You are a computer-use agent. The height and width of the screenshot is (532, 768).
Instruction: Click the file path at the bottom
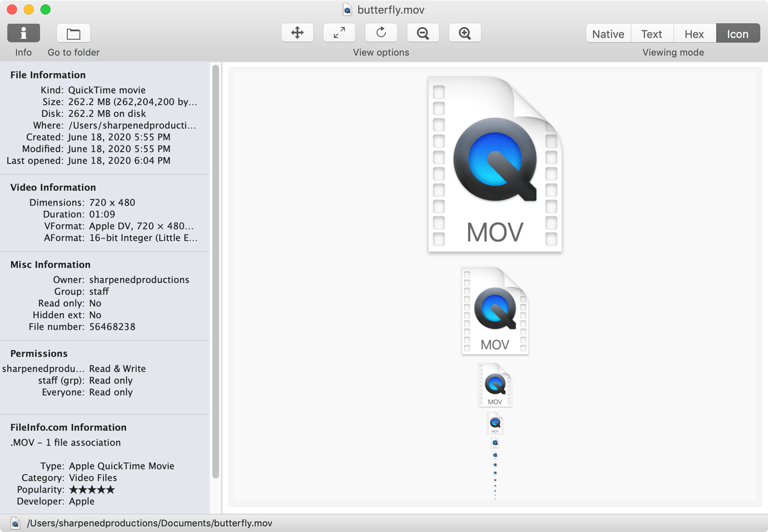point(149,523)
